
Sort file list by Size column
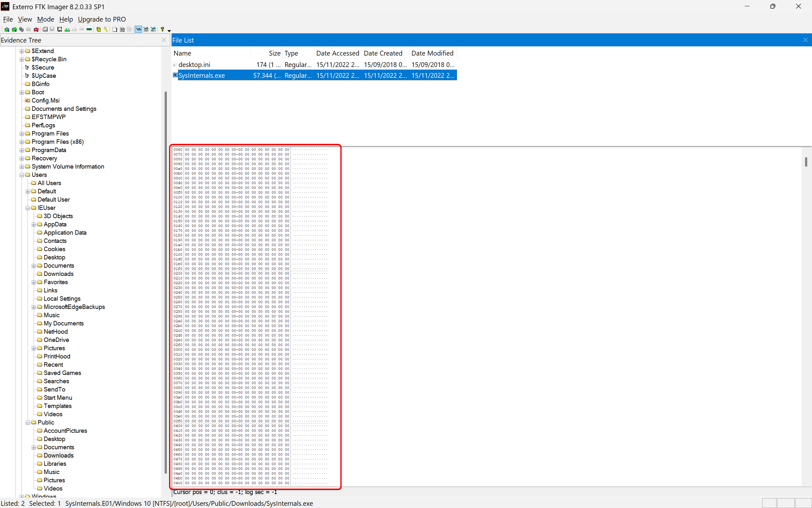click(267, 53)
